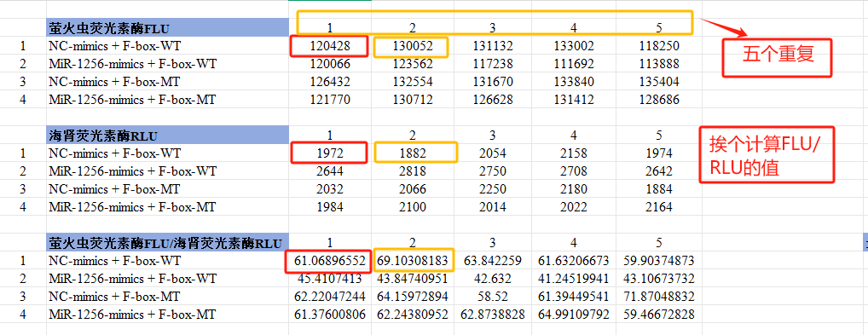Select the 萤火虫荧光素酶FLU/海肾荧光素酶RLU ratio header cell

(167, 243)
